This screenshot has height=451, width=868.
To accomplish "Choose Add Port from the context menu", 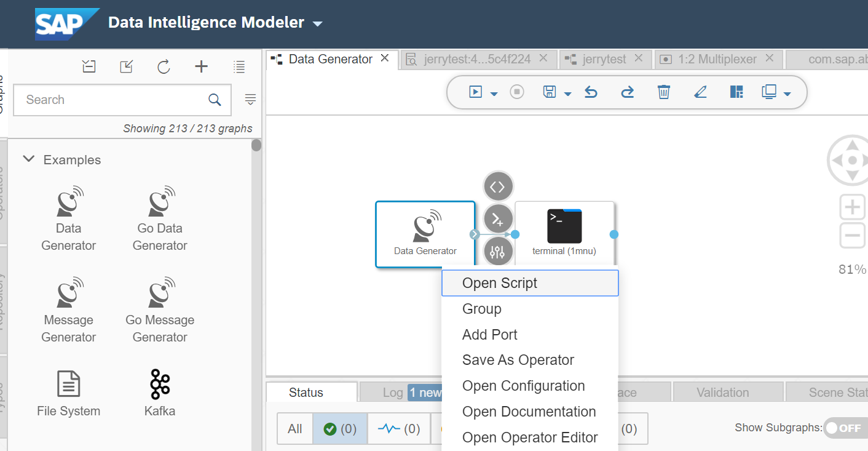I will click(x=530, y=335).
